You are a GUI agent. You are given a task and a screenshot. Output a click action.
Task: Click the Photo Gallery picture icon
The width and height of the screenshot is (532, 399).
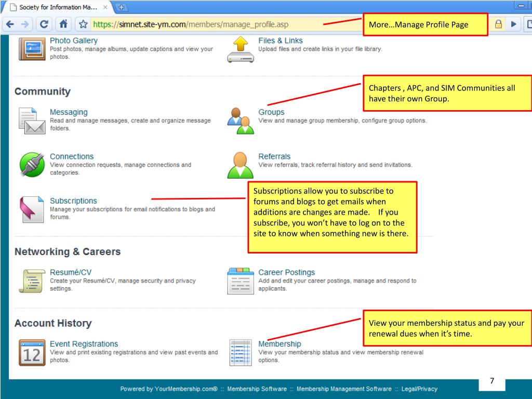coord(32,49)
